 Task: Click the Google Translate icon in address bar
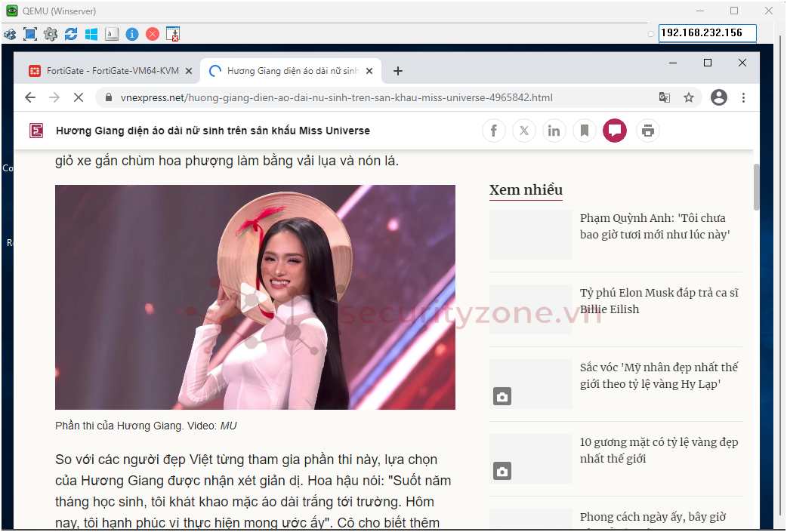pos(665,97)
